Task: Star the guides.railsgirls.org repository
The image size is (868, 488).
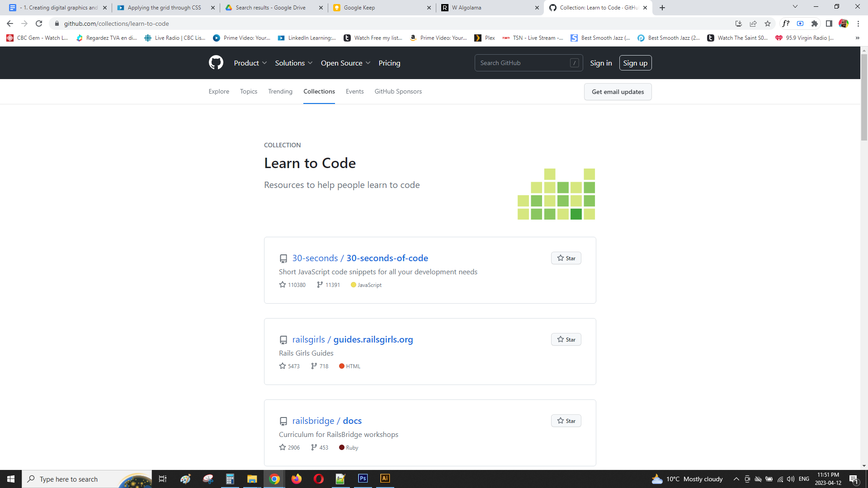Action: coord(566,339)
